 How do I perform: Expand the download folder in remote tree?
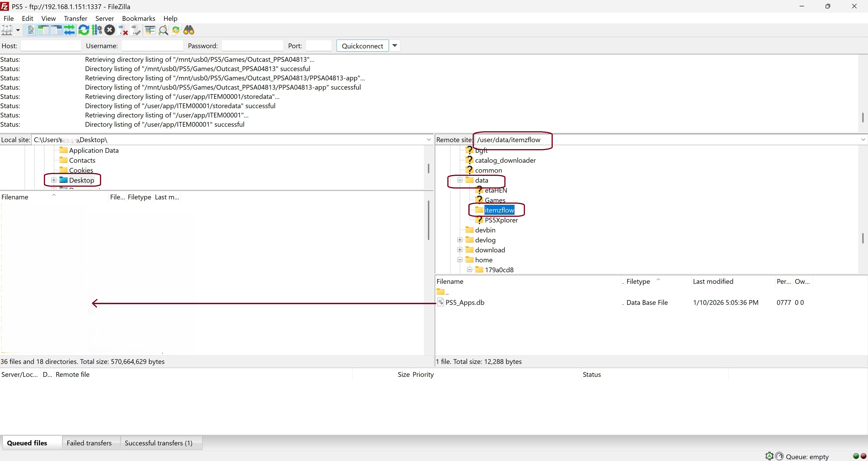coord(460,250)
